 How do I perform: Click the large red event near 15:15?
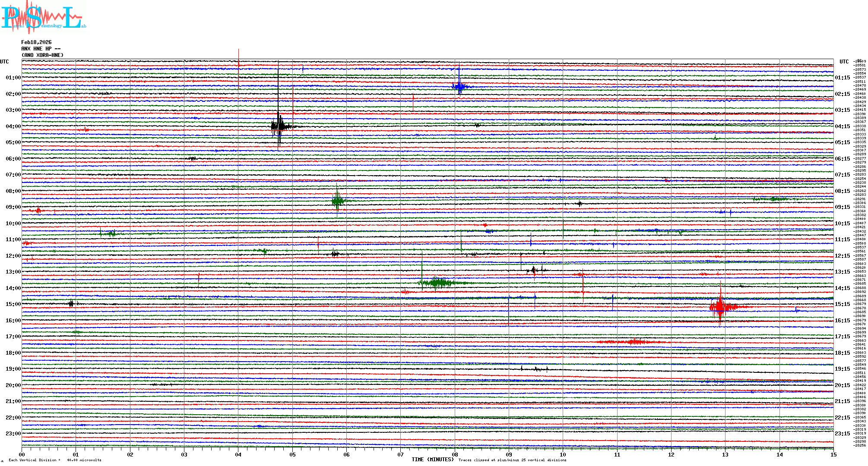tap(720, 307)
